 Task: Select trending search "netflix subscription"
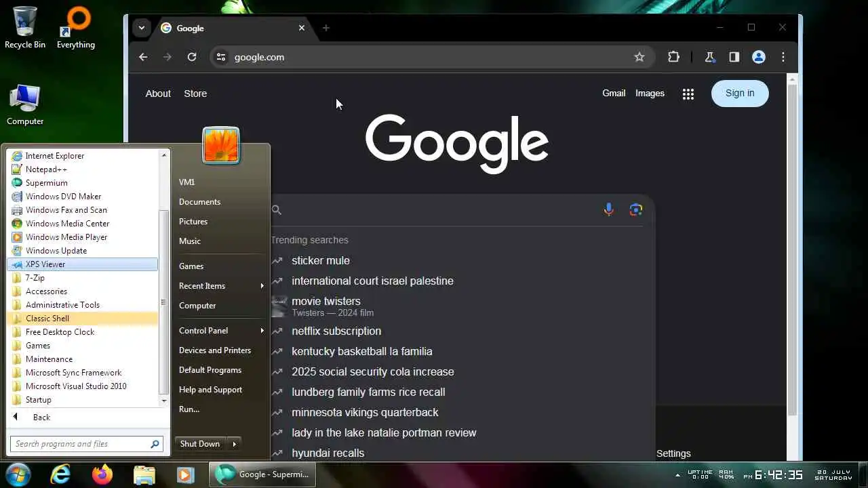pyautogui.click(x=336, y=331)
